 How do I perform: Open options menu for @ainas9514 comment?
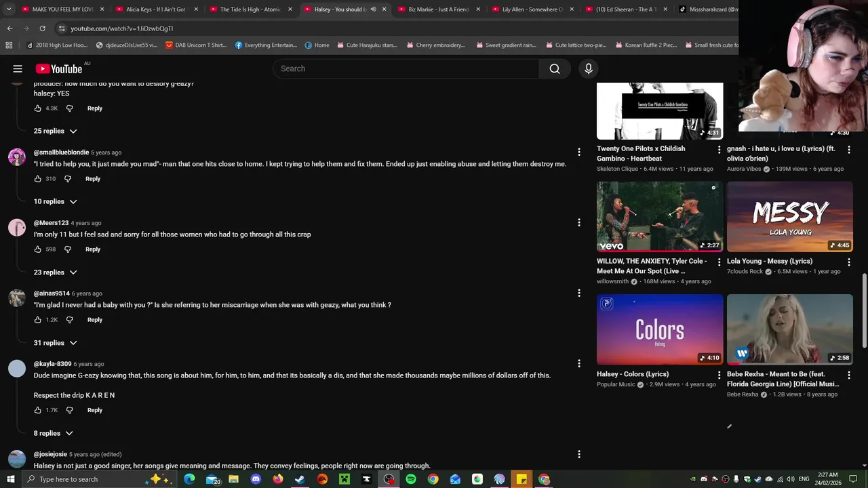578,293
